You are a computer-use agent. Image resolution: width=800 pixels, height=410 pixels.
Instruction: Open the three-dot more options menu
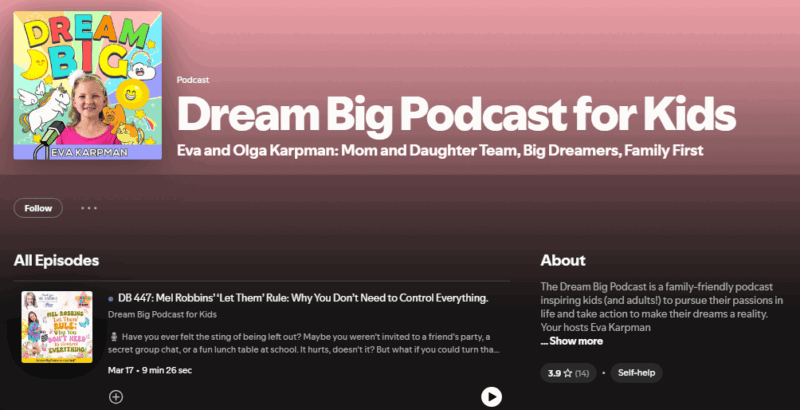tap(89, 208)
